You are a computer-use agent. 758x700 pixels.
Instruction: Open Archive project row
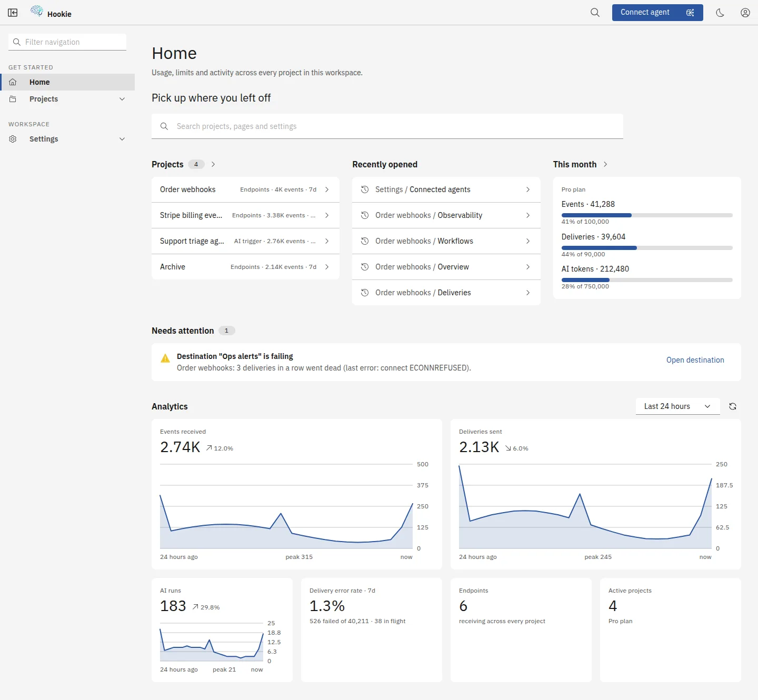point(245,267)
